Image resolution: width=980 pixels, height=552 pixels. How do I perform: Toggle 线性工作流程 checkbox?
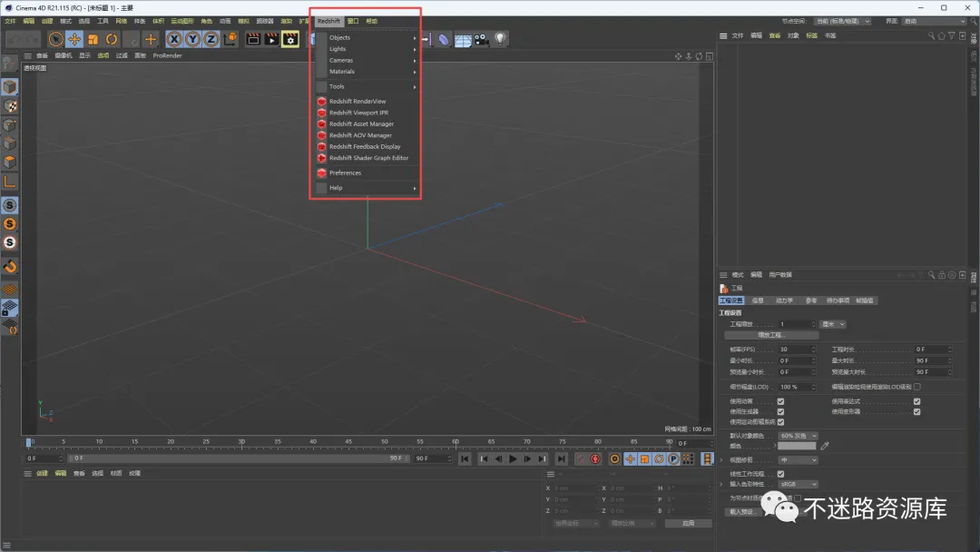(780, 474)
